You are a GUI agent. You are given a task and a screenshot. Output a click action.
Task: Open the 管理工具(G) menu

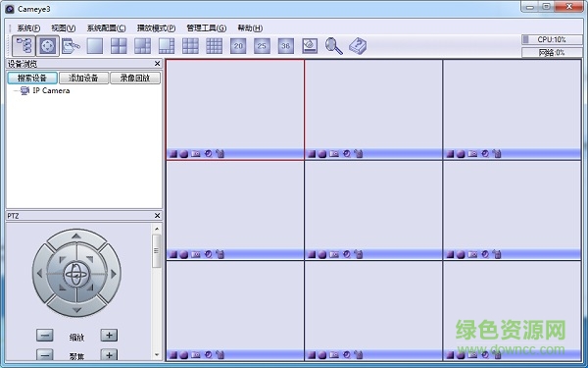tap(206, 28)
